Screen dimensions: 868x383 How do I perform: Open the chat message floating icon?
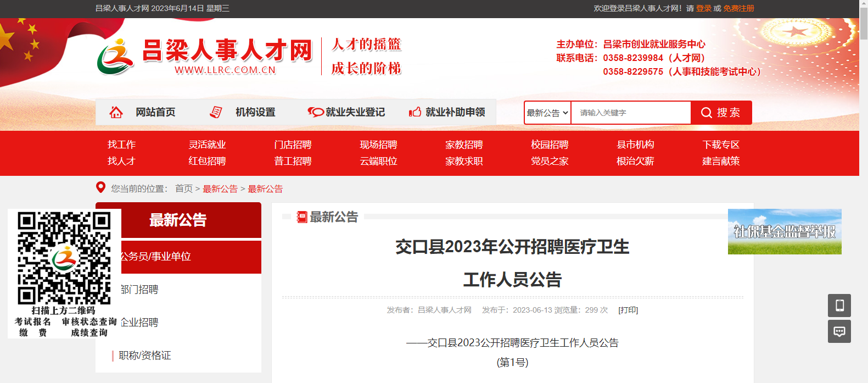[x=839, y=331]
